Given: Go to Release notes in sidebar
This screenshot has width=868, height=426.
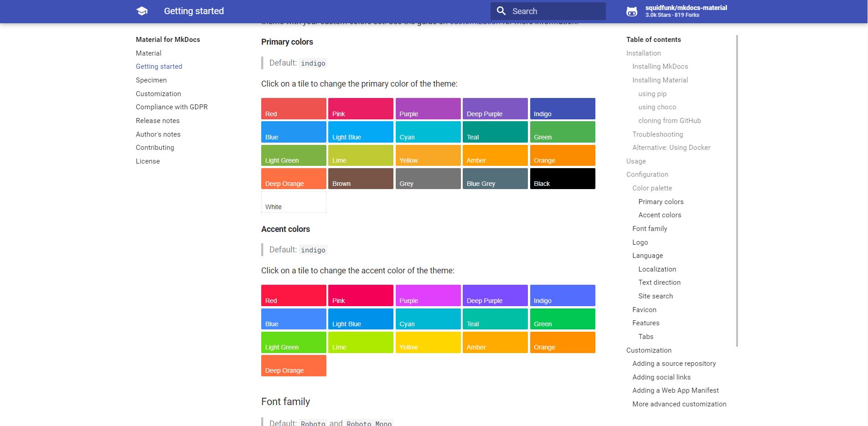Looking at the screenshot, I should [x=158, y=121].
